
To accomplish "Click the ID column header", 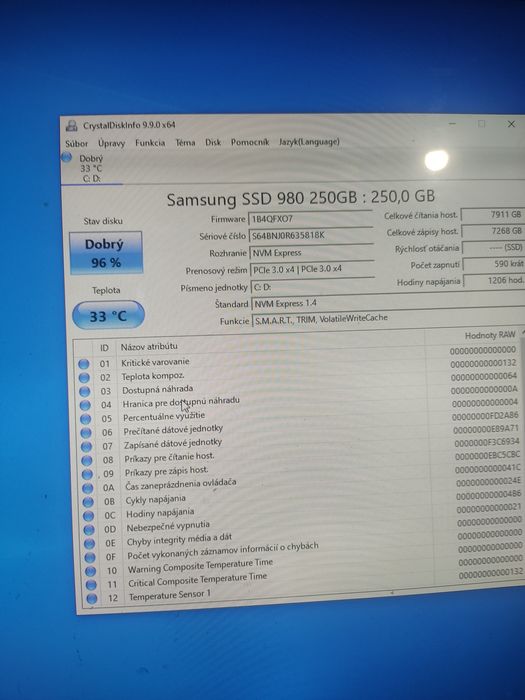I will 104,348.
